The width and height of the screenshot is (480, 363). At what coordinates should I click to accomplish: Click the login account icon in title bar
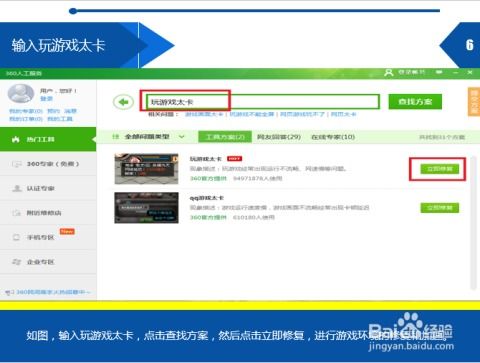click(388, 72)
